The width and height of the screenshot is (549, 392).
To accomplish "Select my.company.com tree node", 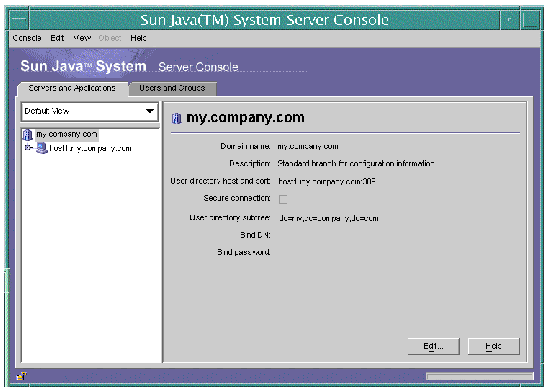I will point(67,134).
